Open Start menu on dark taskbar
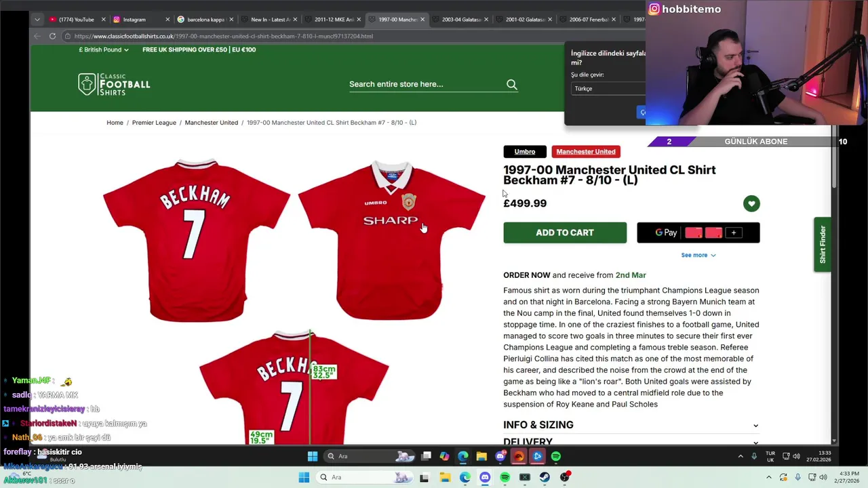 click(313, 456)
